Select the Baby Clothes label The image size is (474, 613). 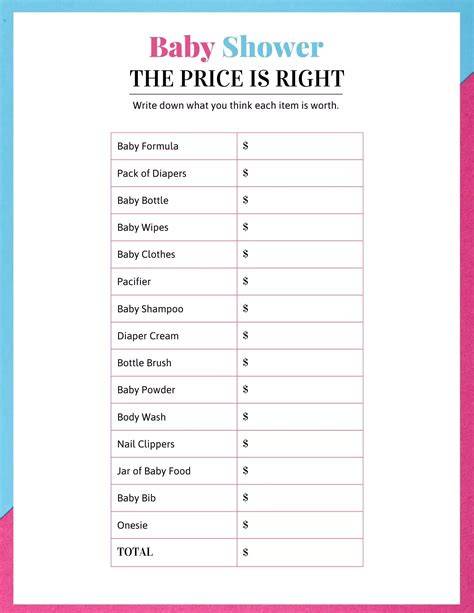point(146,254)
